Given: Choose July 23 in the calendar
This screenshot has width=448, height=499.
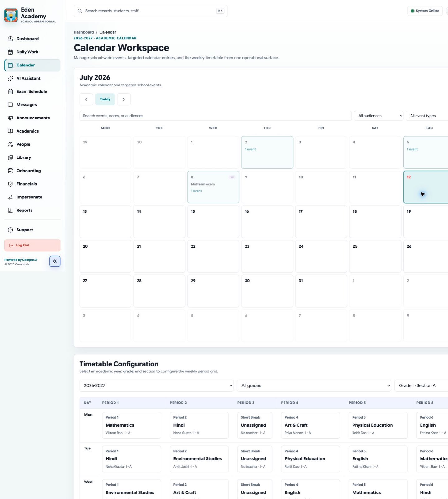Looking at the screenshot, I should (x=267, y=256).
